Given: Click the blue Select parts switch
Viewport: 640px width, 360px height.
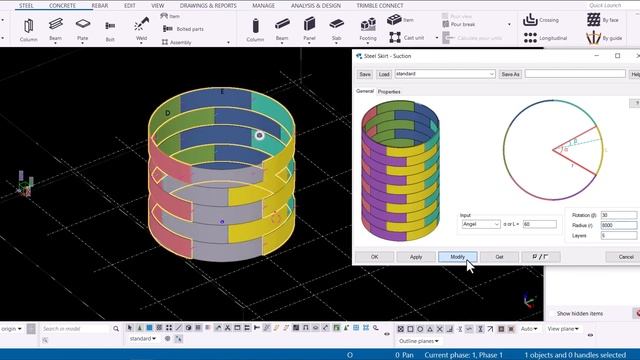Looking at the screenshot, I should tap(149, 328).
